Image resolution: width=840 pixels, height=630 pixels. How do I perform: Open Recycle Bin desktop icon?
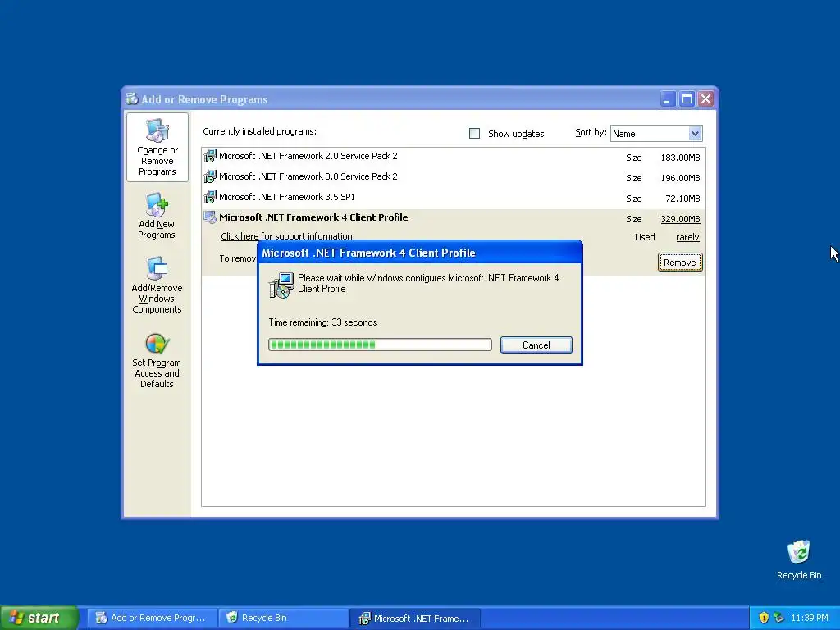point(798,552)
